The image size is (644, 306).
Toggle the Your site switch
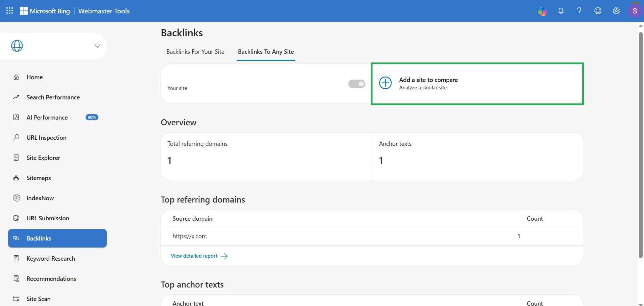click(357, 84)
